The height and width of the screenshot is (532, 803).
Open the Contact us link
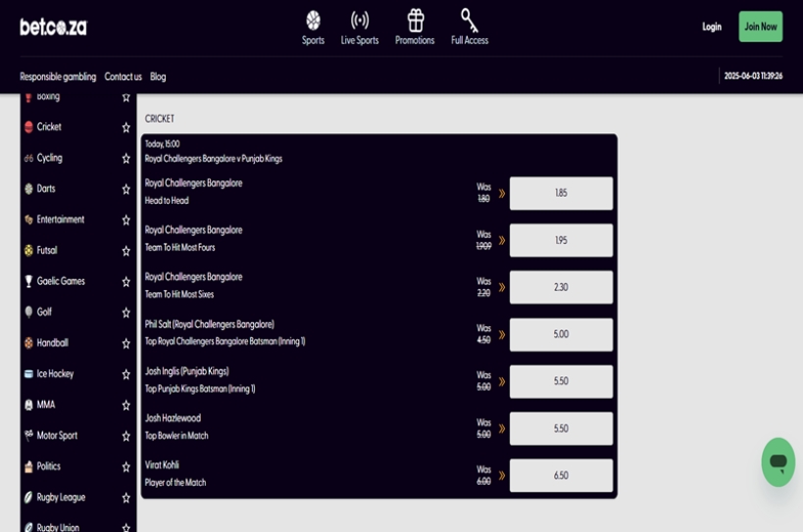123,76
